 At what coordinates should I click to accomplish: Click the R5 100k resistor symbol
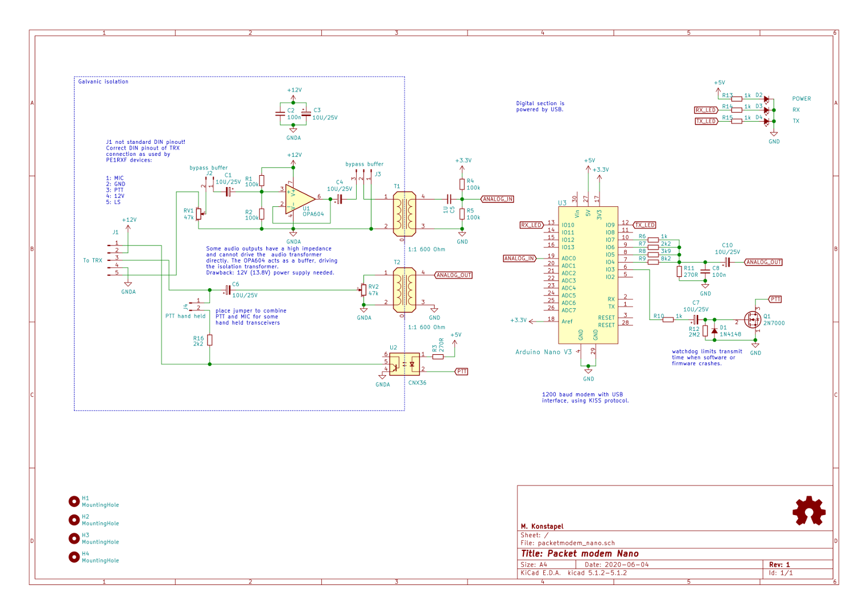[462, 214]
